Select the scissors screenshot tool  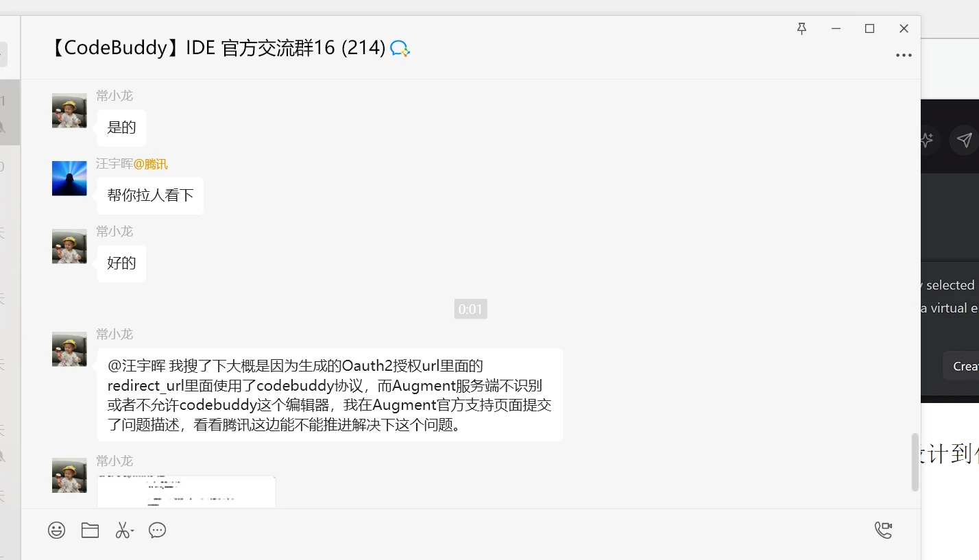[121, 530]
